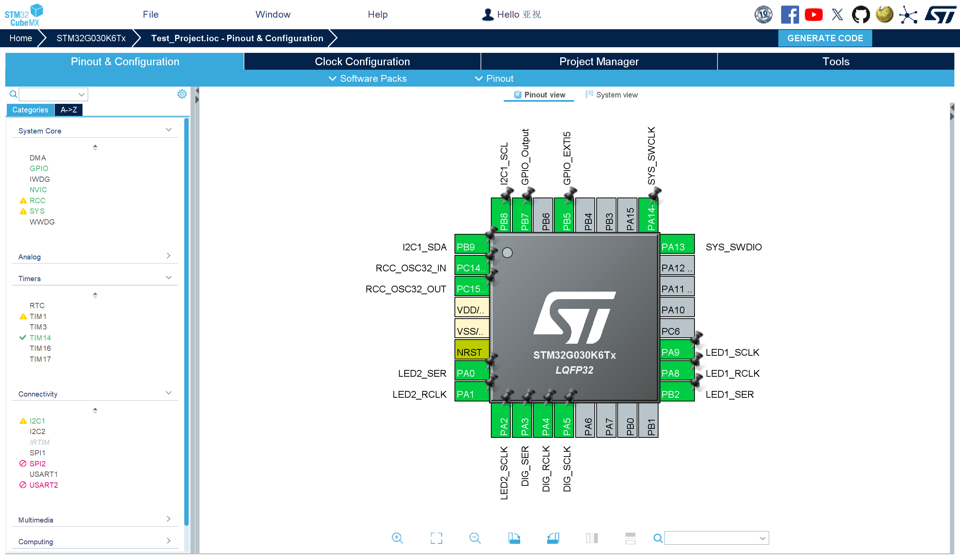The height and width of the screenshot is (560, 960).
Task: Open the Window menu
Action: pos(273,15)
